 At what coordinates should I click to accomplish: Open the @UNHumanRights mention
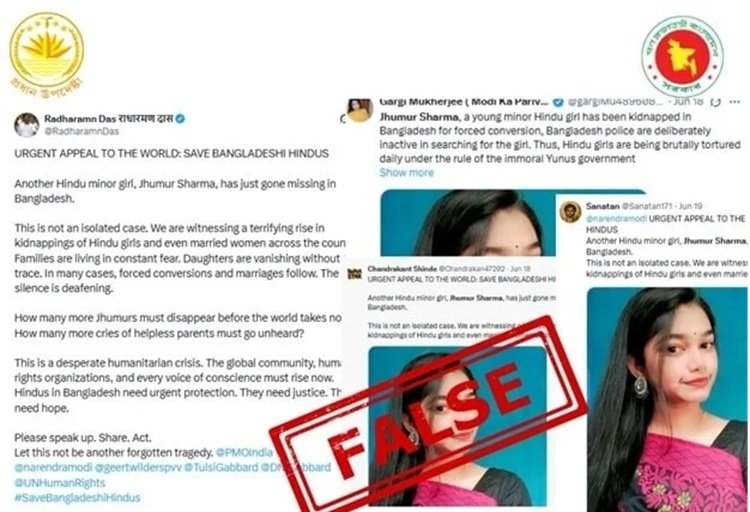[59, 483]
